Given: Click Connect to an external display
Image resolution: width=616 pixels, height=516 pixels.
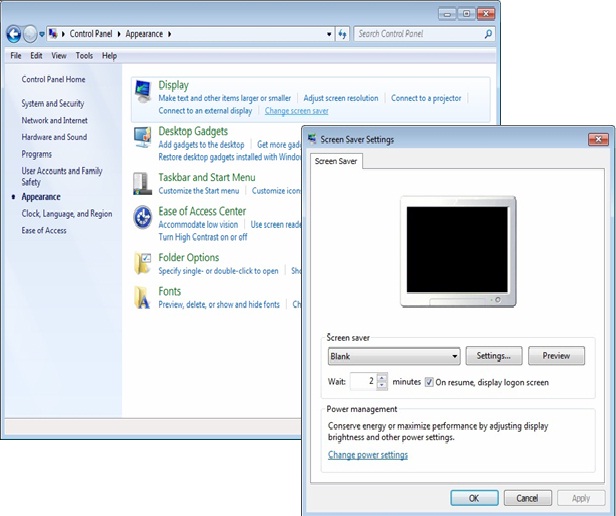Looking at the screenshot, I should tap(205, 111).
